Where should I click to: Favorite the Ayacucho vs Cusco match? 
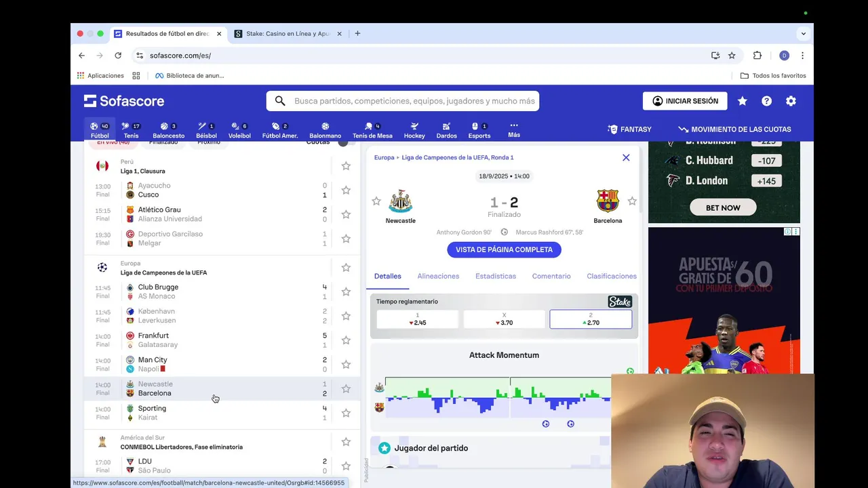(x=346, y=190)
